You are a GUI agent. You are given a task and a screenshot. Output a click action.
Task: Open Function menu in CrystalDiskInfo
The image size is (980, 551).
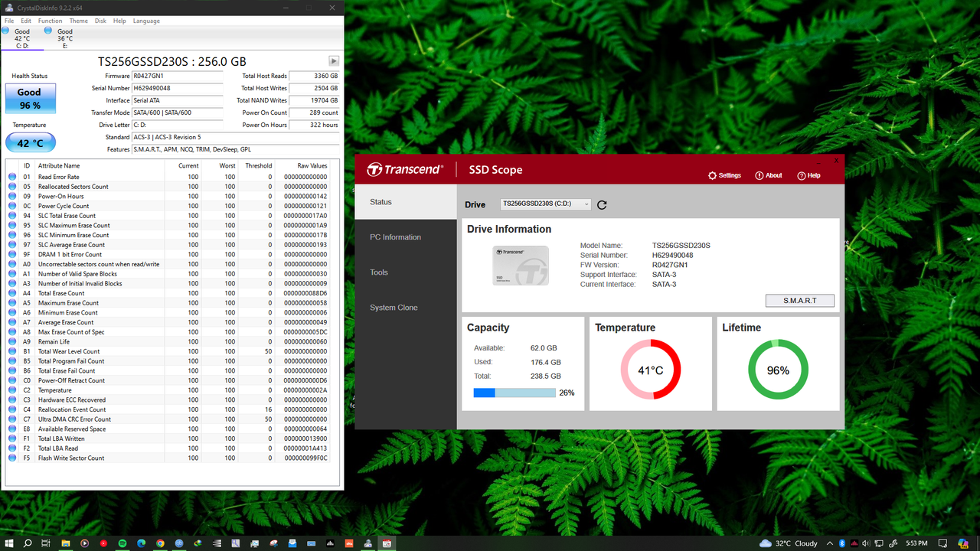(51, 21)
